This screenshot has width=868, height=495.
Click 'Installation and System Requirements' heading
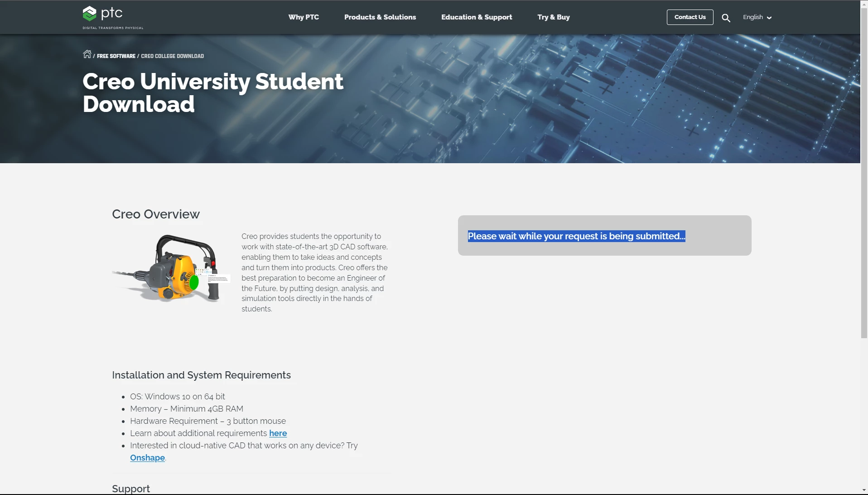click(201, 375)
